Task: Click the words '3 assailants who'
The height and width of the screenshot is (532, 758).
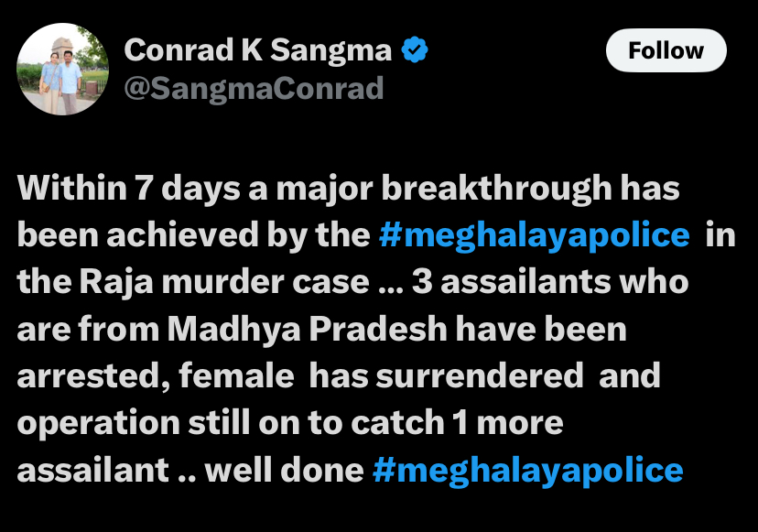Action: (x=550, y=282)
